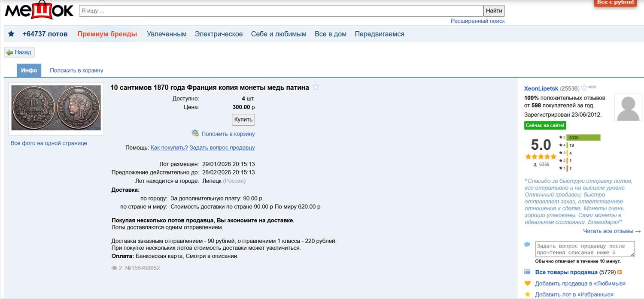
Task: Toggle the star next to lot title
Action: [316, 88]
